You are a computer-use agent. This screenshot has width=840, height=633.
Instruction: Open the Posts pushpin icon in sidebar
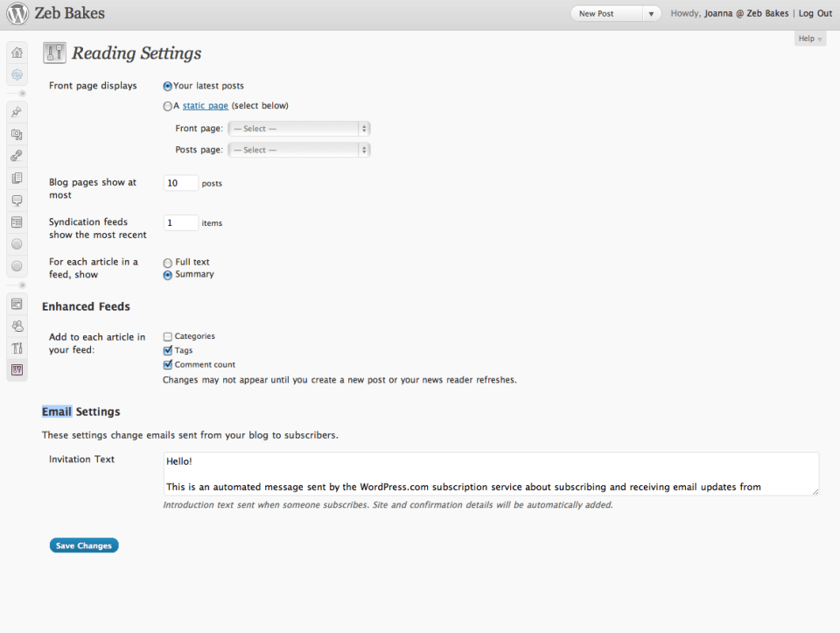17,113
